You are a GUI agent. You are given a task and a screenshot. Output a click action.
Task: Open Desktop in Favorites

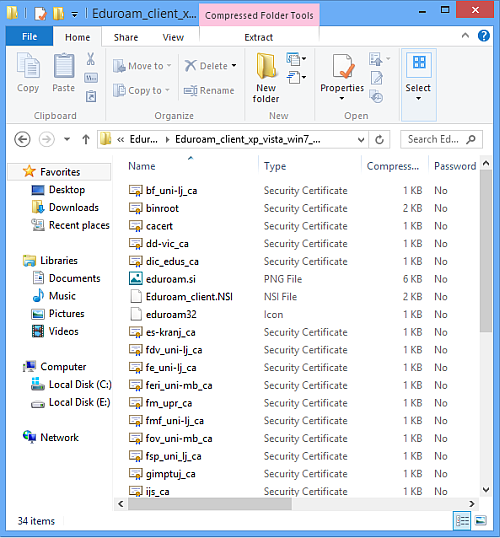[x=58, y=190]
